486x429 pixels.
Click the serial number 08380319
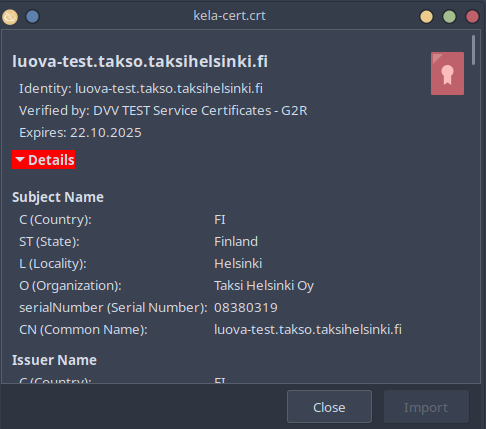coord(246,308)
